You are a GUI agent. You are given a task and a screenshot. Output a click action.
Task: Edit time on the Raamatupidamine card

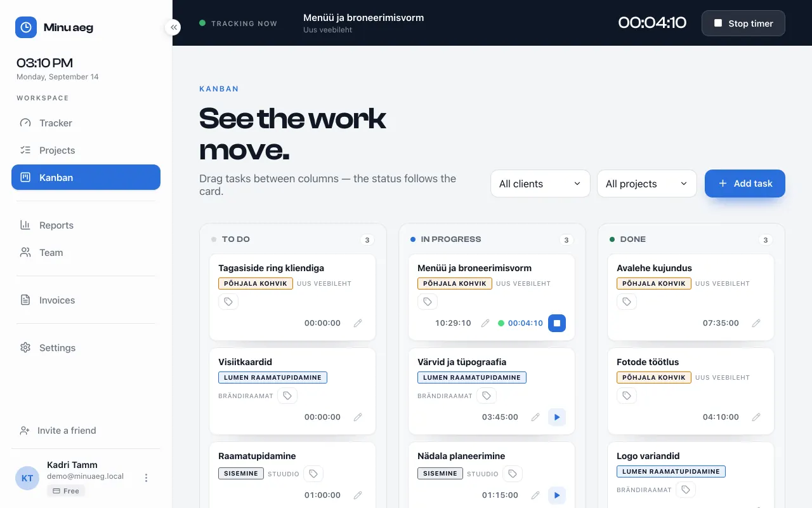(358, 495)
